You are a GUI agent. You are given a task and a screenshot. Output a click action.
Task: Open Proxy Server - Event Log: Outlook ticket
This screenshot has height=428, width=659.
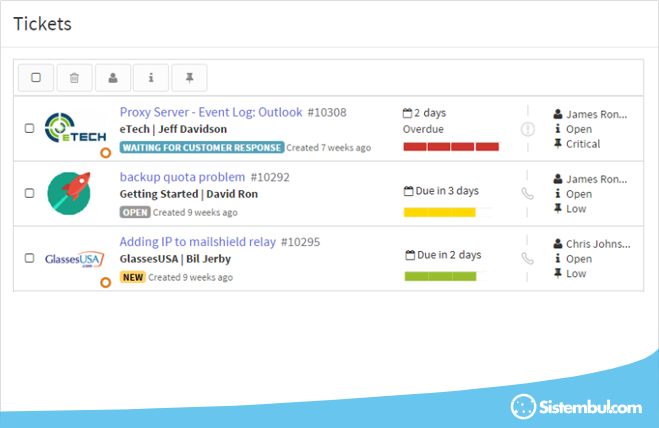tap(211, 112)
